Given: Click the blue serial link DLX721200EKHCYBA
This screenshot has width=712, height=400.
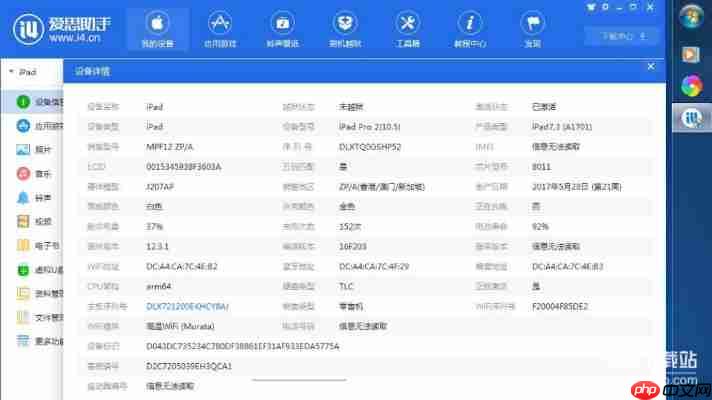Looking at the screenshot, I should (187, 306).
